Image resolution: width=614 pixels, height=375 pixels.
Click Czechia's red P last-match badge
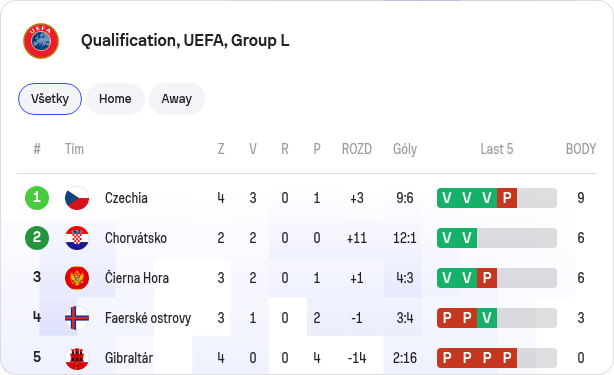coord(507,198)
